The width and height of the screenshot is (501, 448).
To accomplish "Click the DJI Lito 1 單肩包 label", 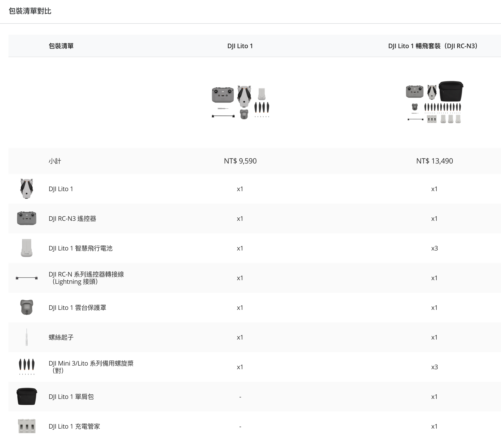I will 71,397.
